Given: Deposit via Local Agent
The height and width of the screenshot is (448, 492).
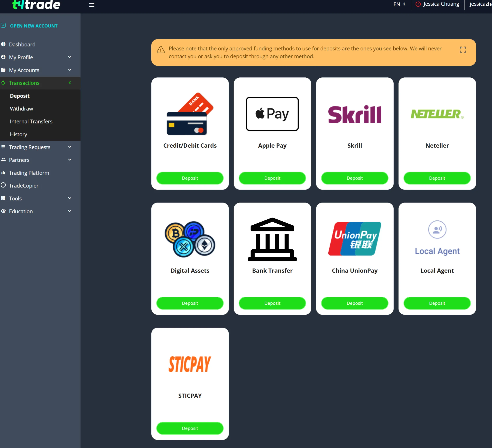Looking at the screenshot, I should (437, 303).
